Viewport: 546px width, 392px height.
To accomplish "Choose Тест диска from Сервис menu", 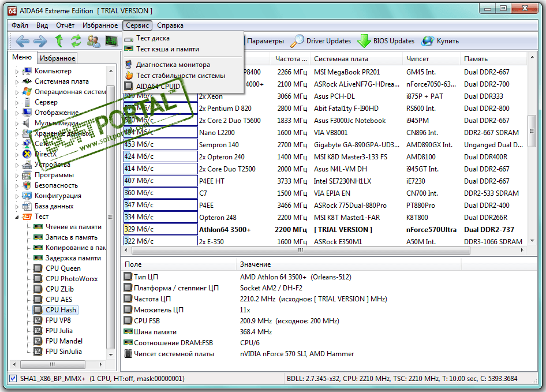I will (x=183, y=38).
